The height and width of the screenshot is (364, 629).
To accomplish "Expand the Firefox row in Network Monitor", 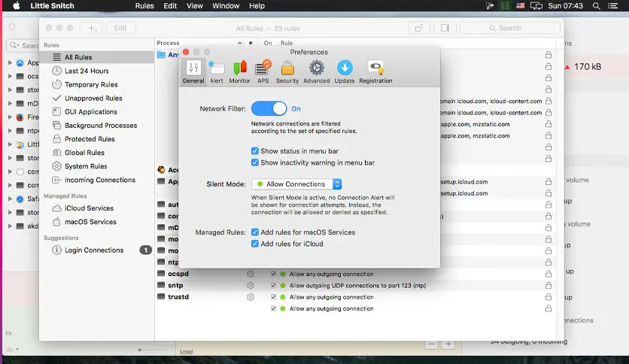I will 10,117.
